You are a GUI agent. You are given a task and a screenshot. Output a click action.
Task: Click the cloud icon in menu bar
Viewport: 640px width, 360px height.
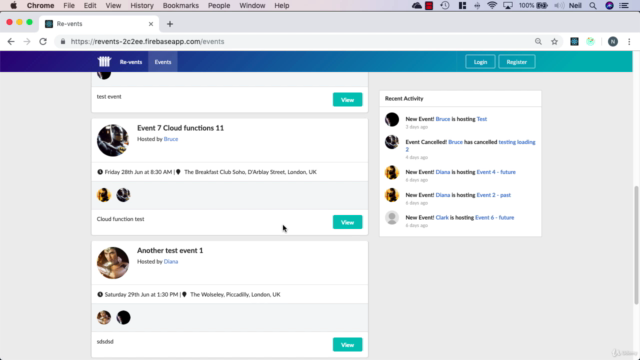pyautogui.click(x=416, y=5)
